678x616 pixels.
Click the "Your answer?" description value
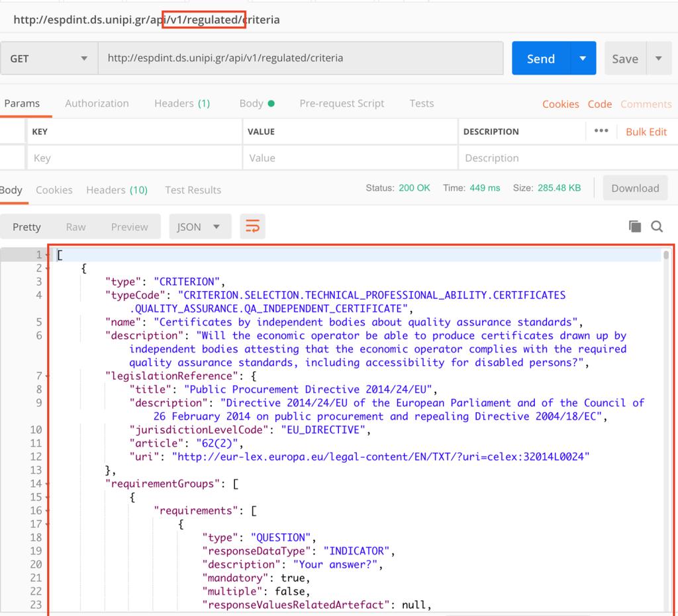[x=335, y=564]
